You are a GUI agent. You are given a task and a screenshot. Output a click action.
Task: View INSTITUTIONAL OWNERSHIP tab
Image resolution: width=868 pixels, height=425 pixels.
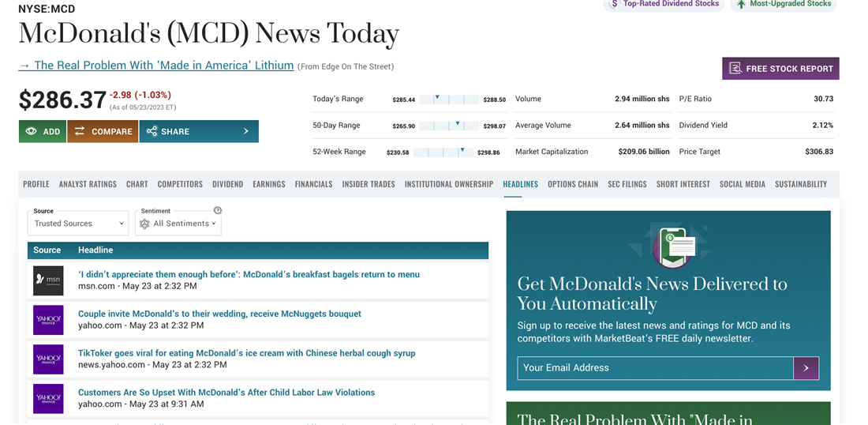(449, 184)
